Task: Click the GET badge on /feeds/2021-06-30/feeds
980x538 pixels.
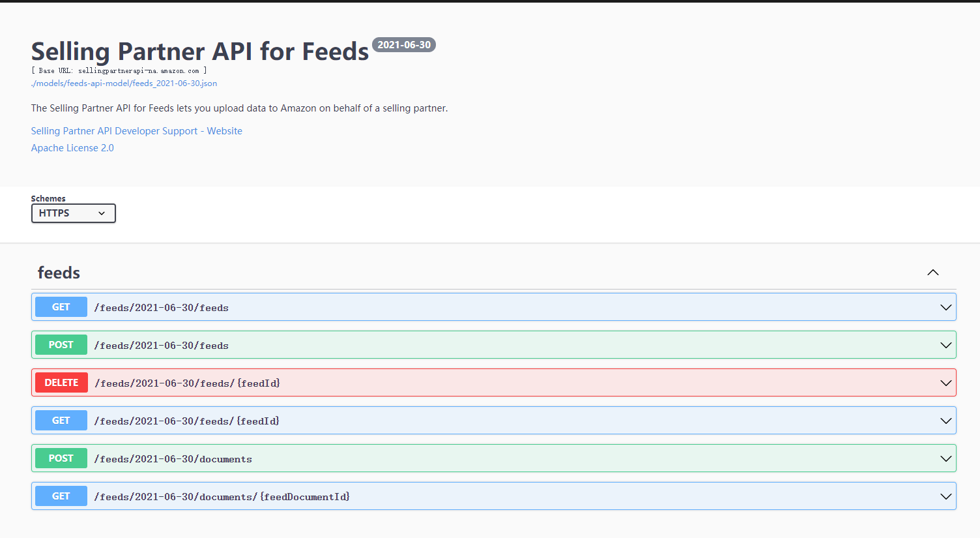Action: pyautogui.click(x=61, y=306)
